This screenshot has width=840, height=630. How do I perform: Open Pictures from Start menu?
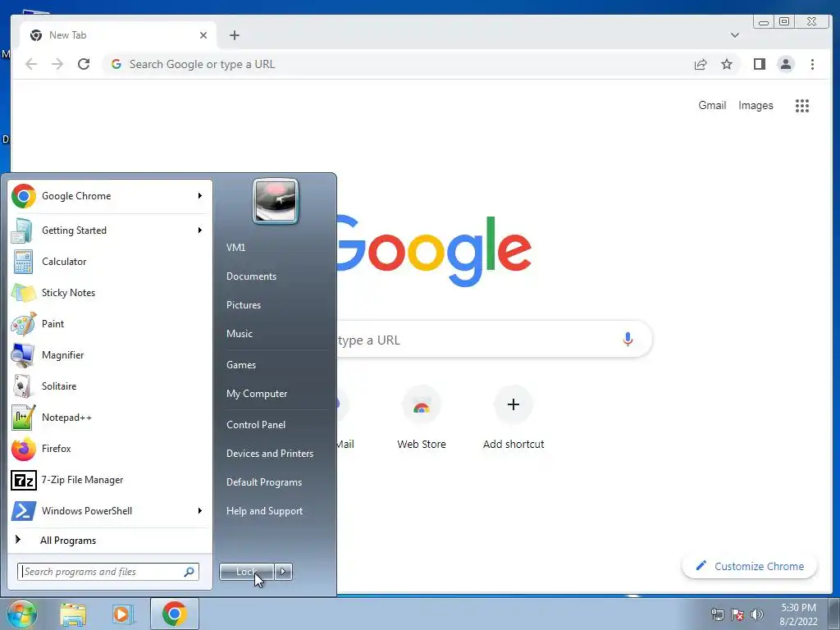coord(243,305)
